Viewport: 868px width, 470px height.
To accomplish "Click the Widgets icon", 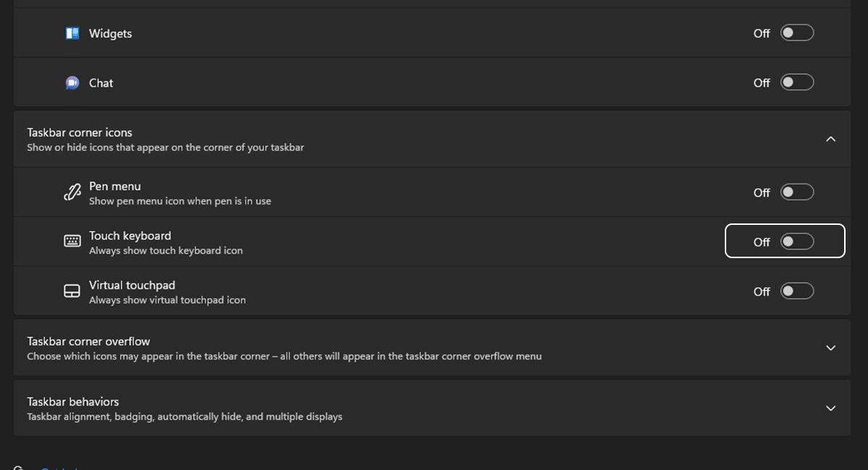I will pyautogui.click(x=72, y=33).
